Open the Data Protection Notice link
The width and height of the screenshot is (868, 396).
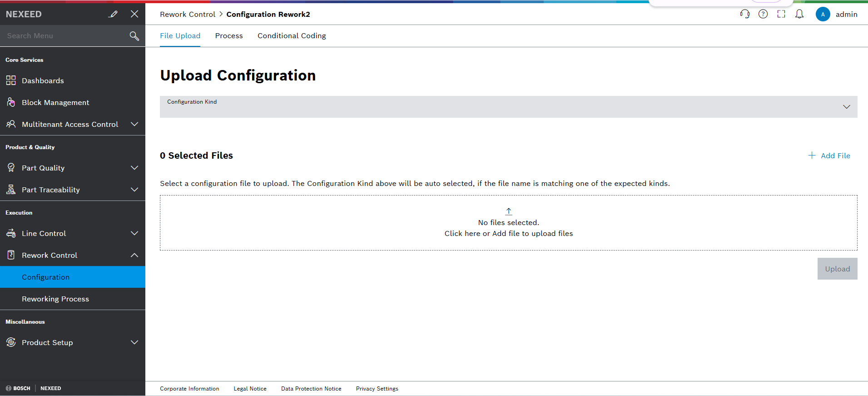pos(311,389)
